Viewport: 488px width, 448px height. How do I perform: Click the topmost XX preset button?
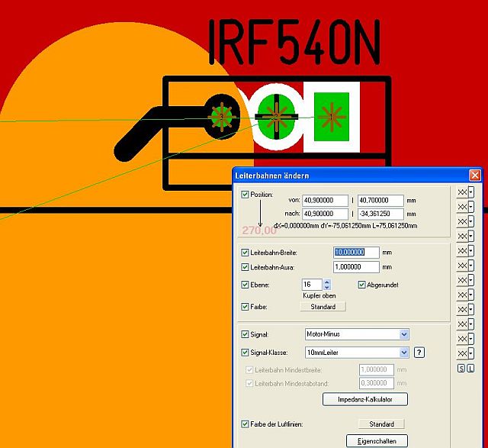click(x=462, y=192)
